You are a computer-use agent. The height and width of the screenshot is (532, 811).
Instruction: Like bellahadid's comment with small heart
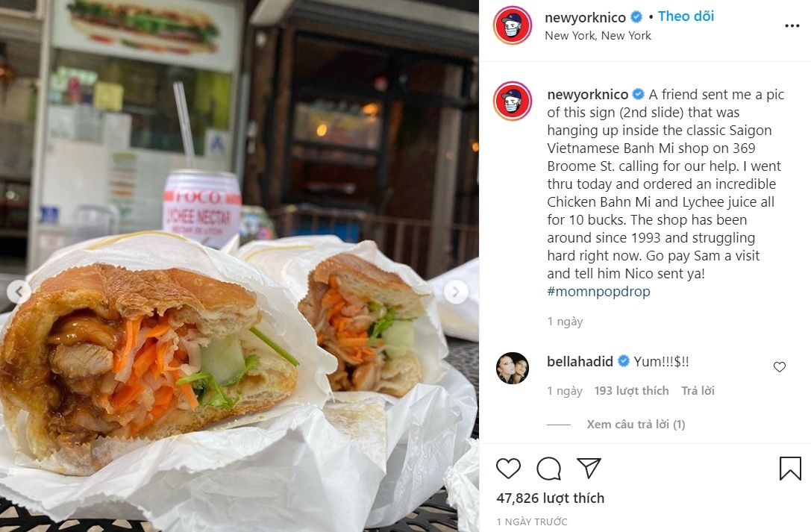[x=780, y=367]
